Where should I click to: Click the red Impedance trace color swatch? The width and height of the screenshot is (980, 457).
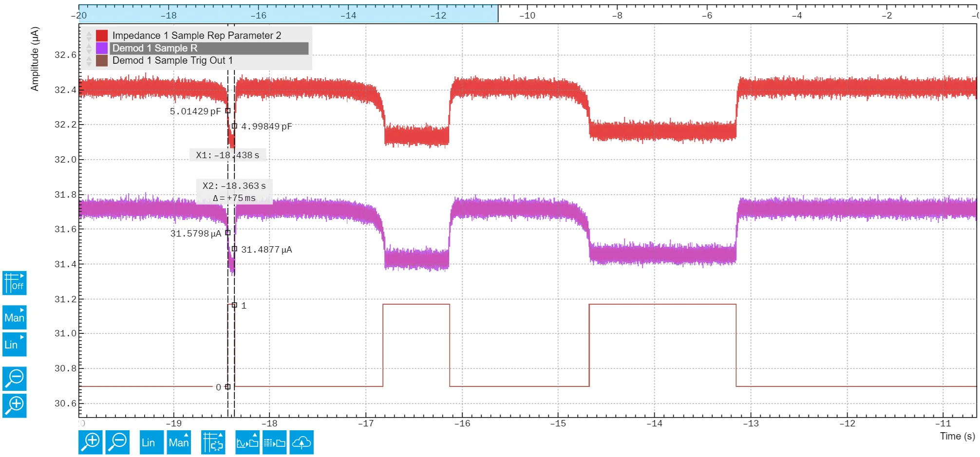(x=102, y=36)
